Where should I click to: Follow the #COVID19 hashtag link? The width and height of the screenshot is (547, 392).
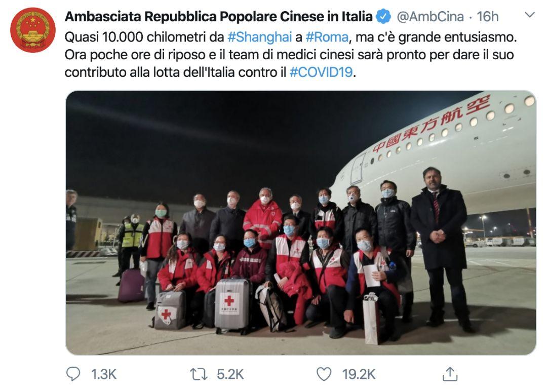tap(321, 72)
